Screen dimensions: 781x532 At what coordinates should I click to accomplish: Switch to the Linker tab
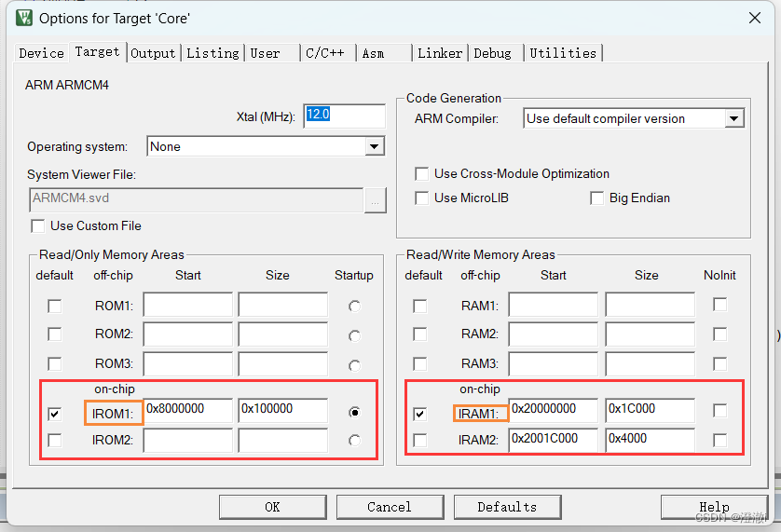pyautogui.click(x=440, y=53)
